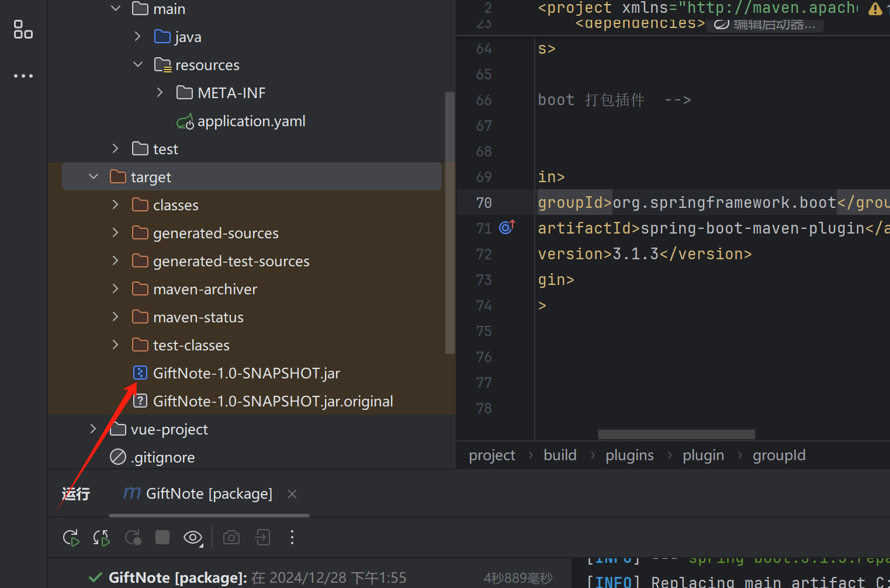The image size is (890, 588).
Task: Expand the classes folder
Action: pos(116,204)
